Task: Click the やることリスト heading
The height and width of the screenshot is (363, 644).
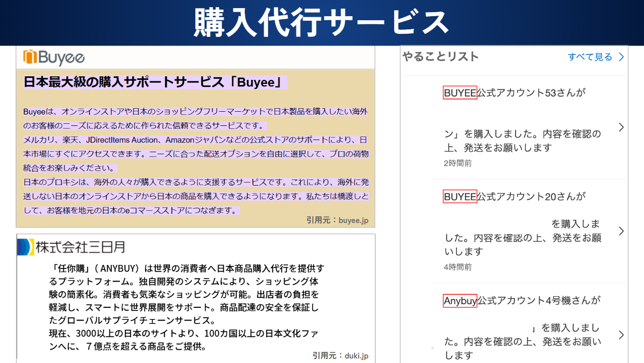Action: [441, 57]
